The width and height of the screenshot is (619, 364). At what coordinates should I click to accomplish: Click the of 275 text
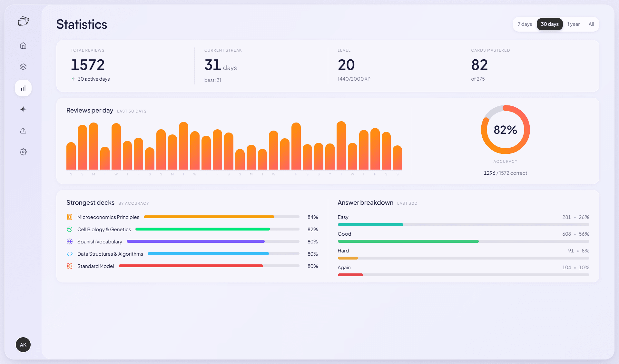click(478, 79)
